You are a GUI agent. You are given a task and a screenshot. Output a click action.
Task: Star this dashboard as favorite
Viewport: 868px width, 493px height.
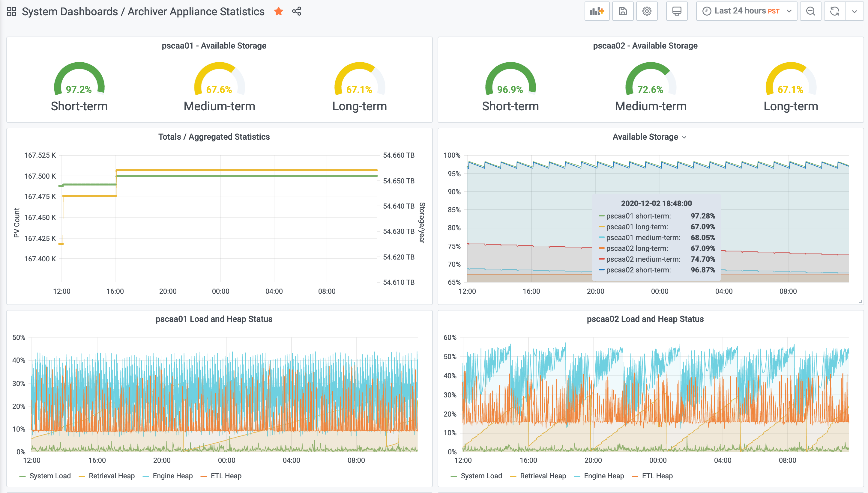[x=279, y=11]
